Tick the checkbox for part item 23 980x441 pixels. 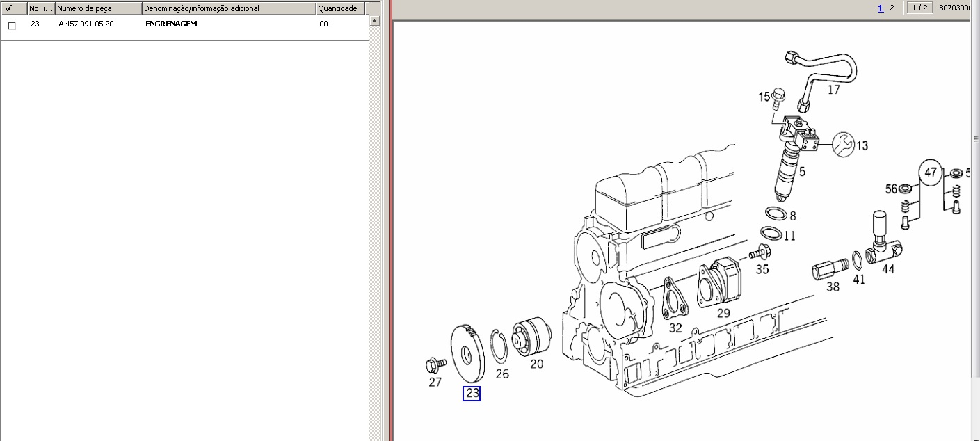pyautogui.click(x=12, y=26)
